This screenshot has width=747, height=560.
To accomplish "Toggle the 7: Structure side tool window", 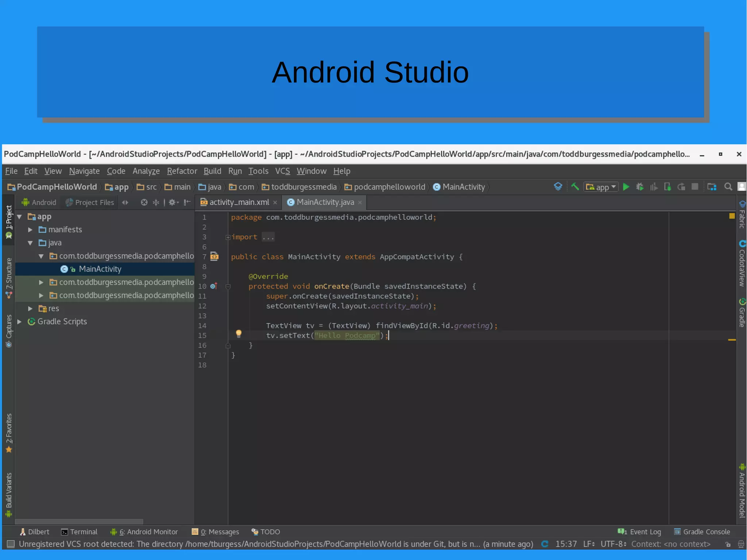I will coord(9,278).
